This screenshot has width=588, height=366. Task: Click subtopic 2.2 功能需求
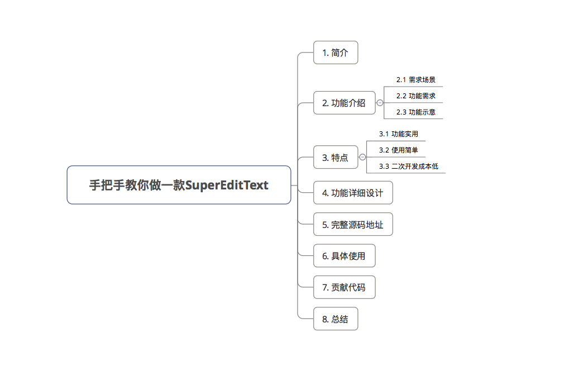pyautogui.click(x=415, y=96)
